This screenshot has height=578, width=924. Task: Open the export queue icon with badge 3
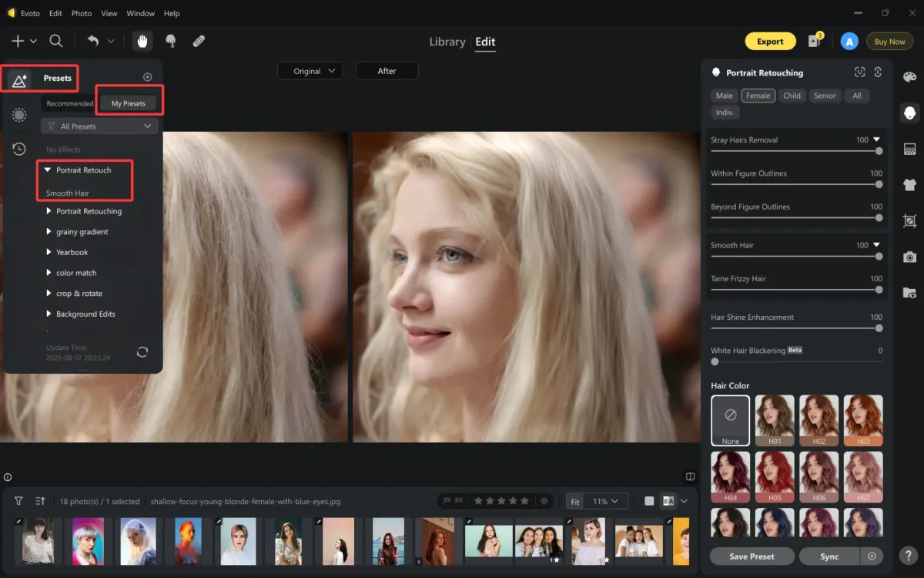tap(815, 41)
